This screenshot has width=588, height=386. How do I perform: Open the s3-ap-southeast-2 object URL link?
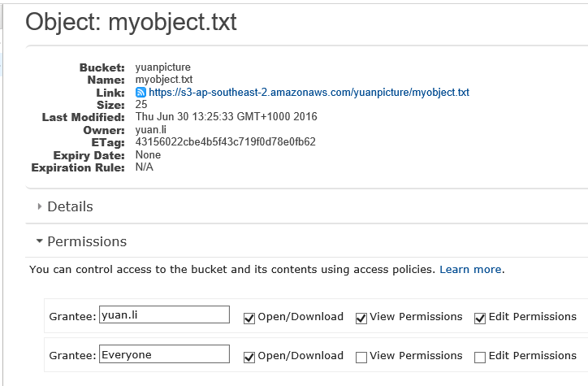click(x=309, y=93)
